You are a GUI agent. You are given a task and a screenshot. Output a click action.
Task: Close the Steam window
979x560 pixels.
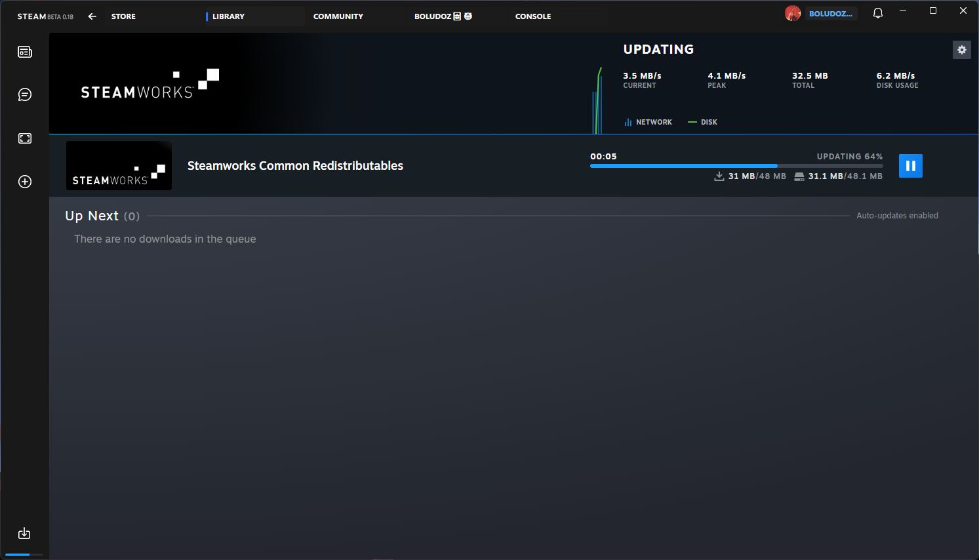(x=963, y=10)
